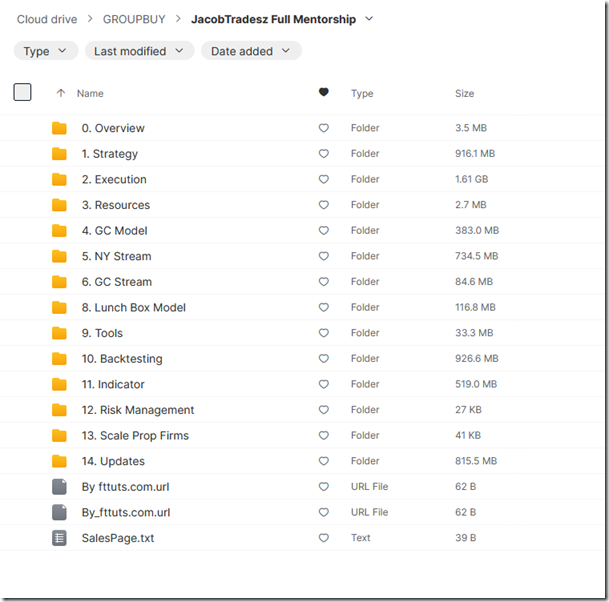Click the folder icon for 9. Tools
The height and width of the screenshot is (602, 609).
59,333
